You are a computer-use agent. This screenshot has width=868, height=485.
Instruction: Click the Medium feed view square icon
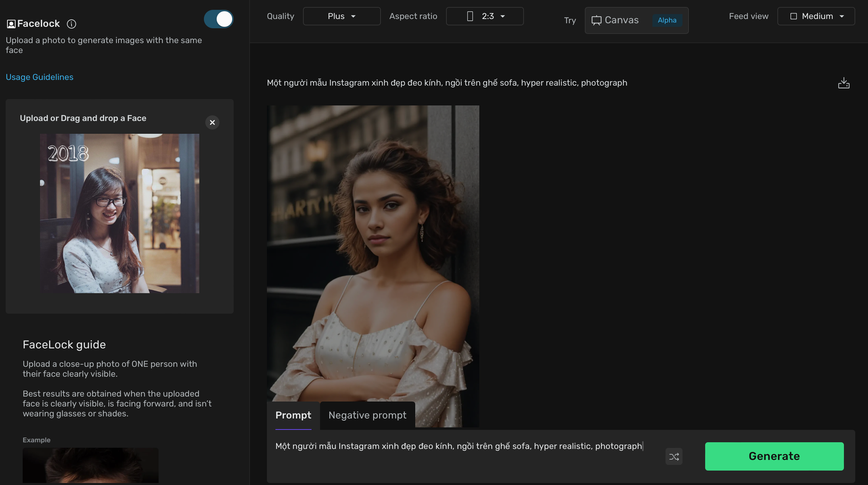coord(793,16)
